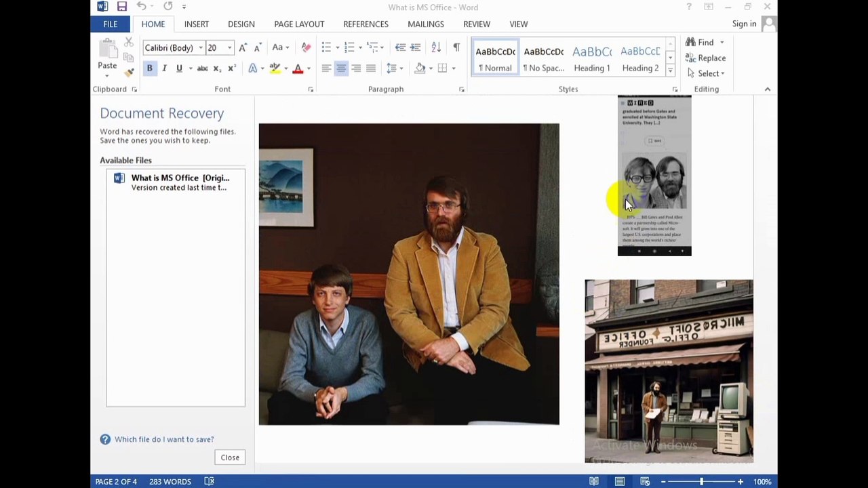Toggle Center alignment

[341, 68]
